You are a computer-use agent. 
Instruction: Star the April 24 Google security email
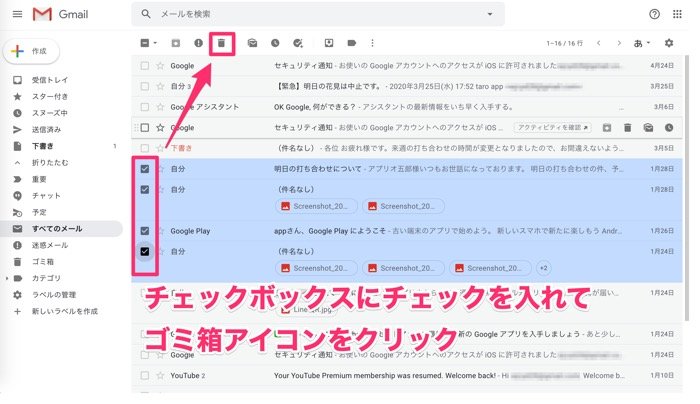coord(160,66)
